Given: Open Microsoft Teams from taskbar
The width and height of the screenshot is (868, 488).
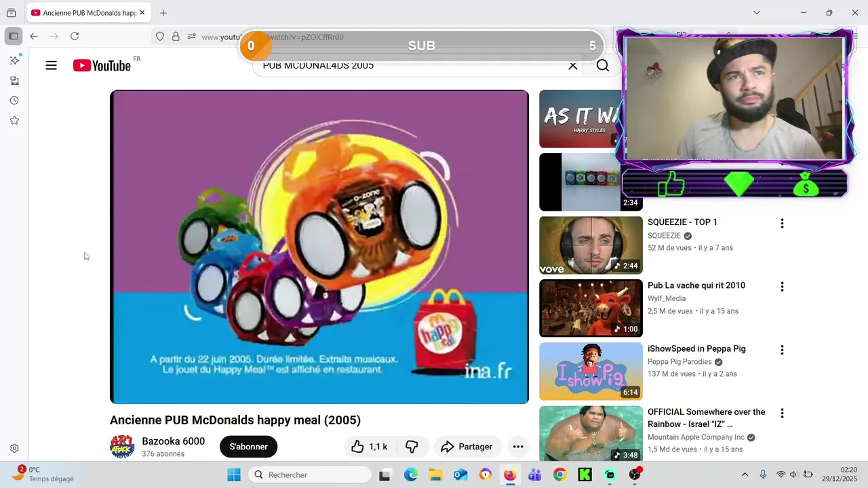Looking at the screenshot, I should click(535, 474).
